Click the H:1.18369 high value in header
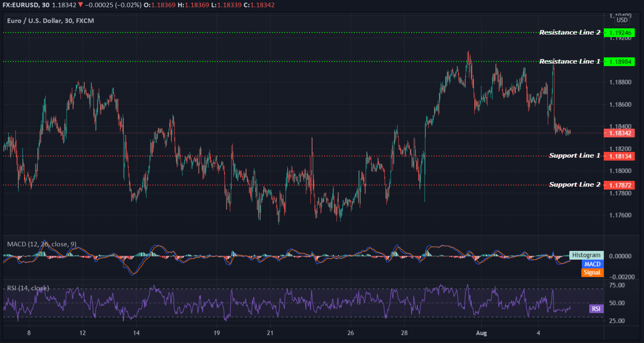 pos(193,5)
